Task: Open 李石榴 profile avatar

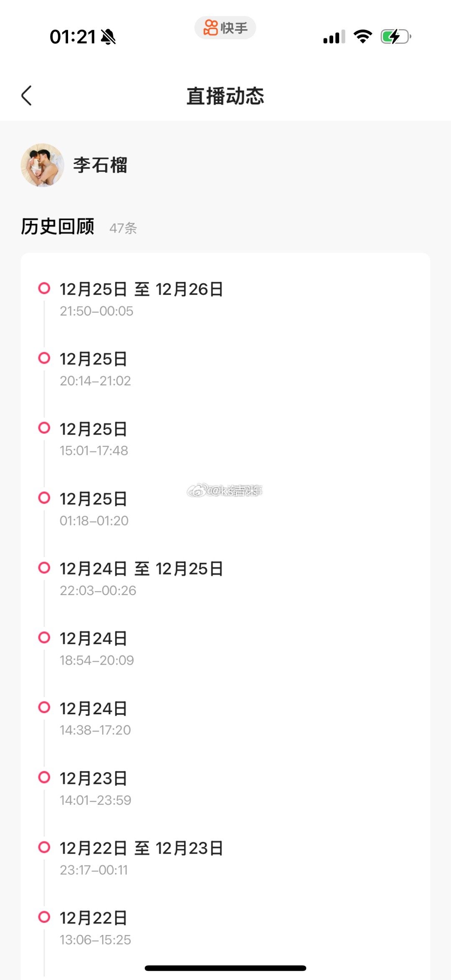Action: [42, 165]
